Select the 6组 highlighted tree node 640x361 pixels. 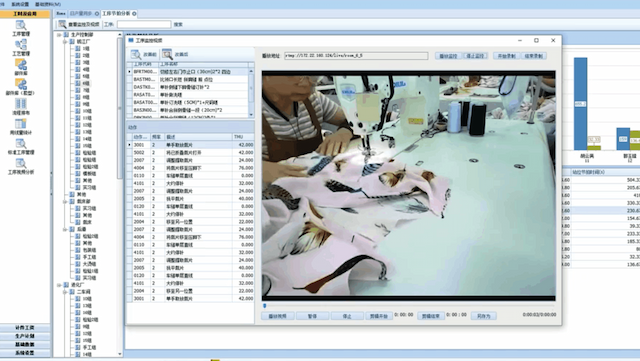click(x=86, y=83)
